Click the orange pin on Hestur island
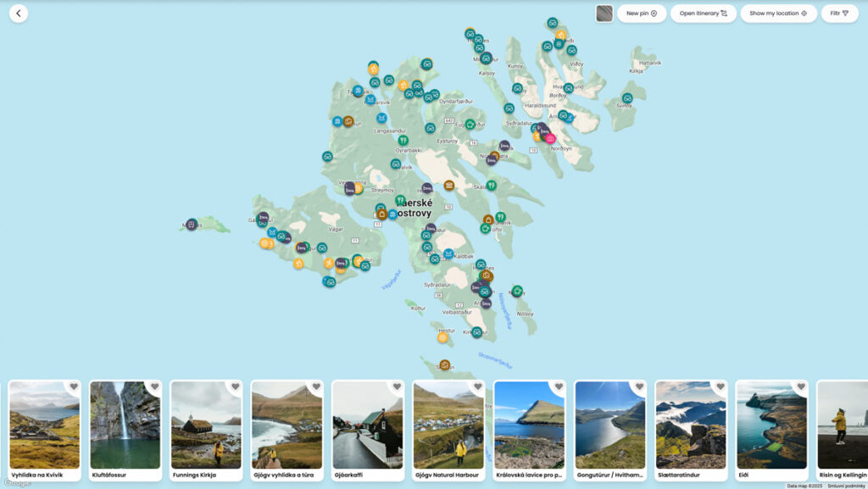868x489 pixels. coord(442,337)
